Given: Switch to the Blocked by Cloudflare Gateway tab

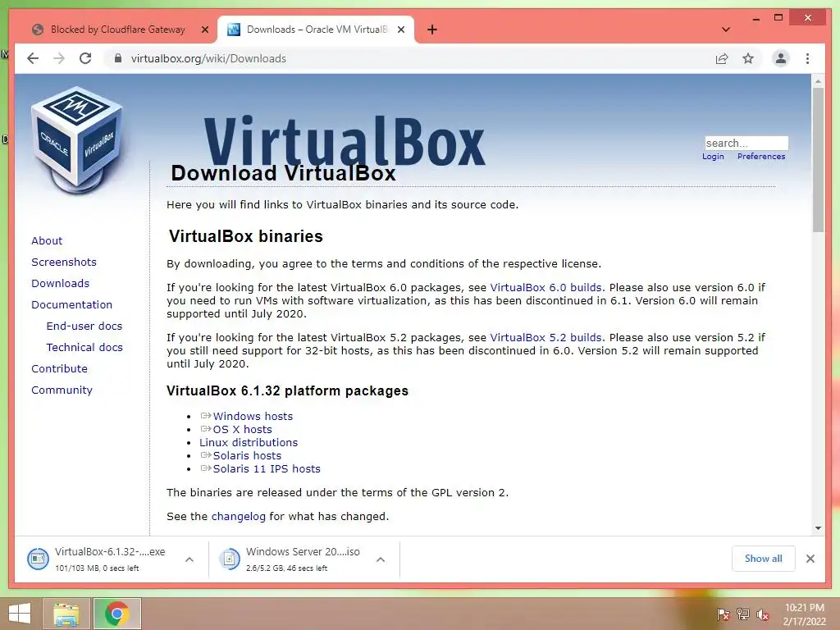Looking at the screenshot, I should point(116,30).
